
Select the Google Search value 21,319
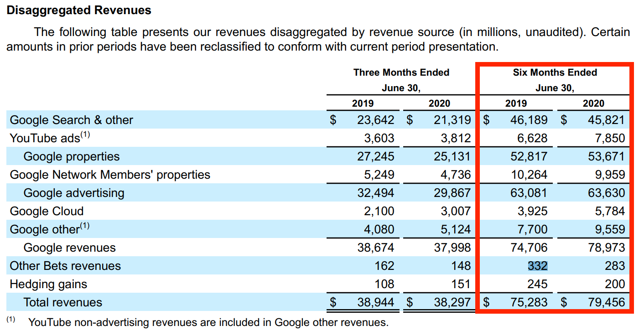point(452,120)
